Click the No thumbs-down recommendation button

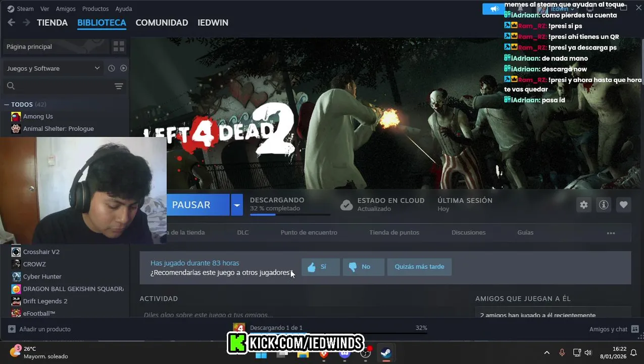click(364, 267)
